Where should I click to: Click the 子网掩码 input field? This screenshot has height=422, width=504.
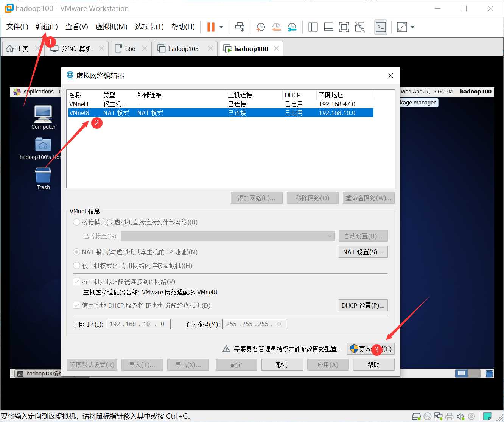point(255,324)
